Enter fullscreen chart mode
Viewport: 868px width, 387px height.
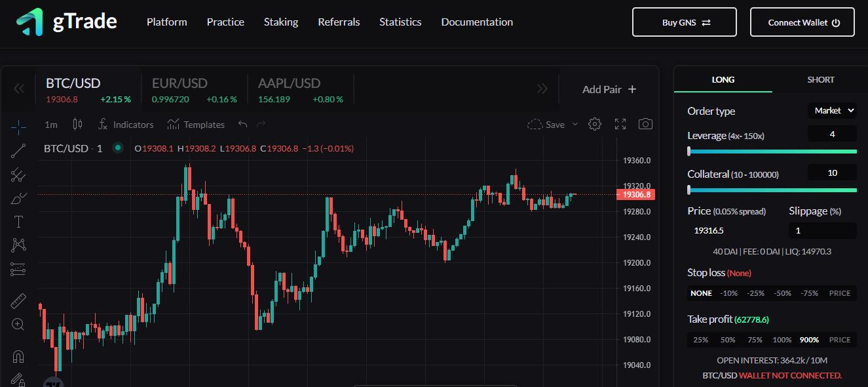pos(620,124)
